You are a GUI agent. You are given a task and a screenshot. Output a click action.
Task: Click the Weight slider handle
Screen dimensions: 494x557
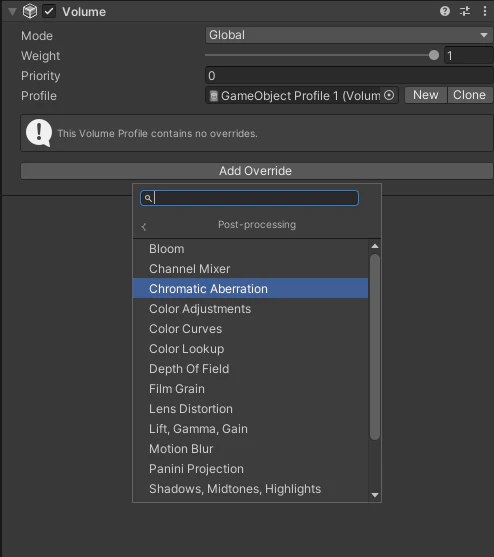pyautogui.click(x=434, y=55)
